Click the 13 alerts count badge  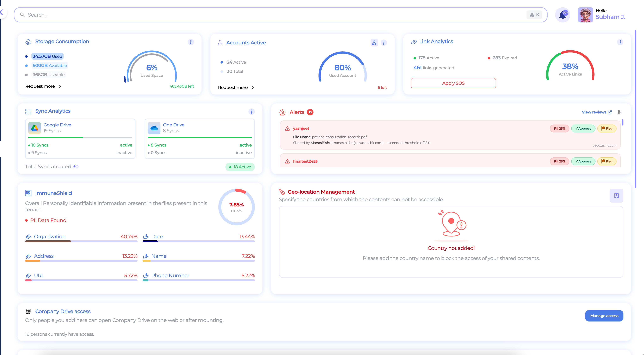click(x=310, y=112)
